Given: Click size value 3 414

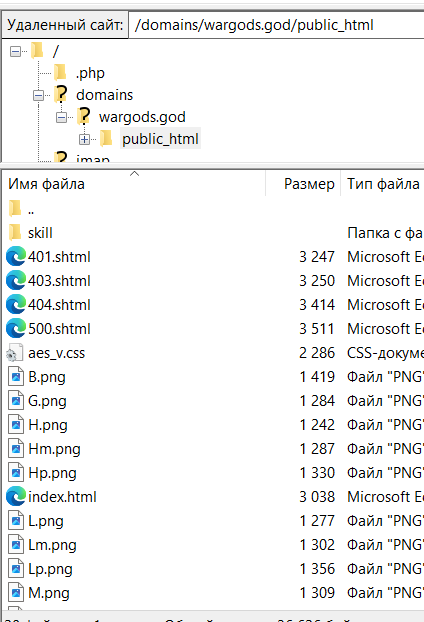Looking at the screenshot, I should 317,305.
